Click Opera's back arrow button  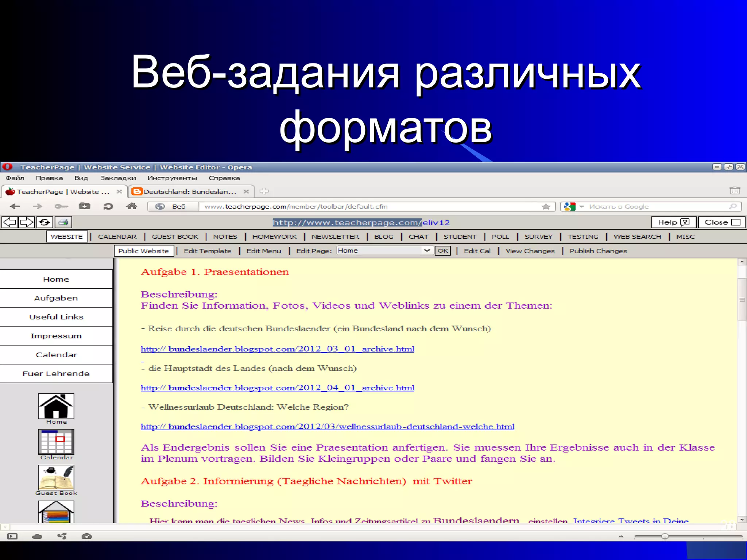click(15, 206)
